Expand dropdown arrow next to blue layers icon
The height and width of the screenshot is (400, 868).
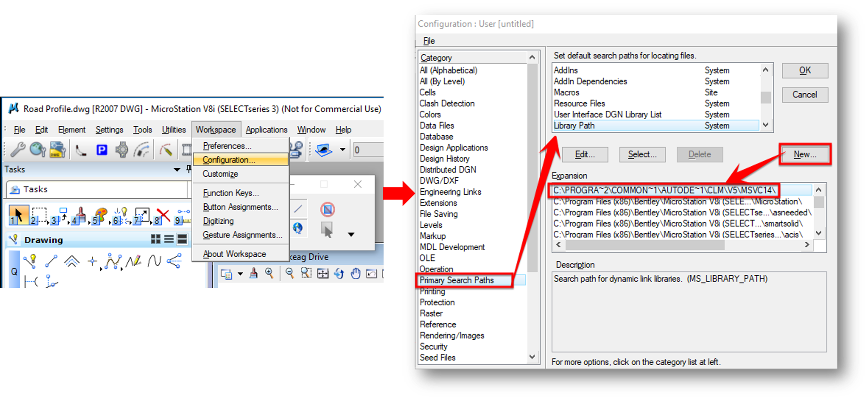(x=343, y=150)
